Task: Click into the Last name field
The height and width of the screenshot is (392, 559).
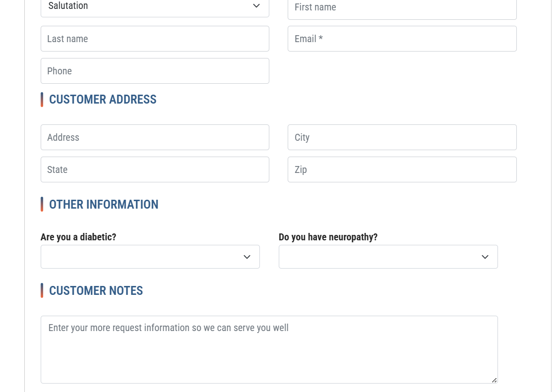Action: 155,39
